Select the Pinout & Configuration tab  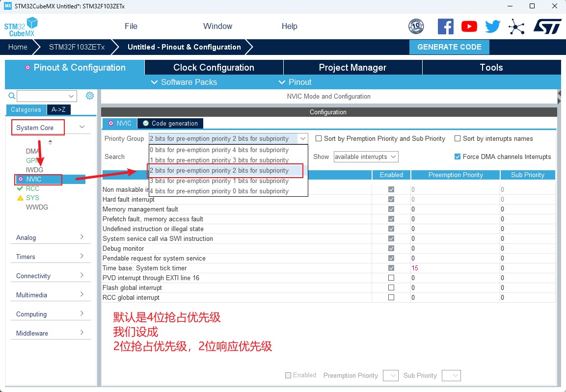75,67
